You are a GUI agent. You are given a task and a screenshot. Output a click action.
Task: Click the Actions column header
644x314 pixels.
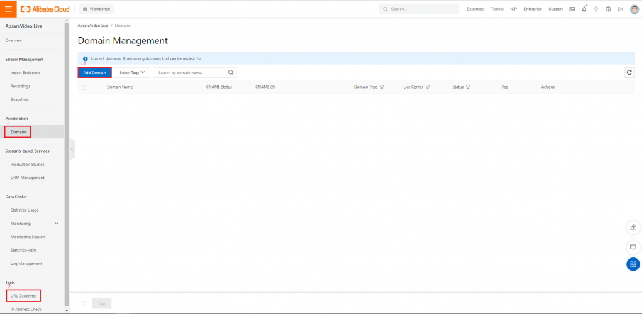click(x=548, y=87)
